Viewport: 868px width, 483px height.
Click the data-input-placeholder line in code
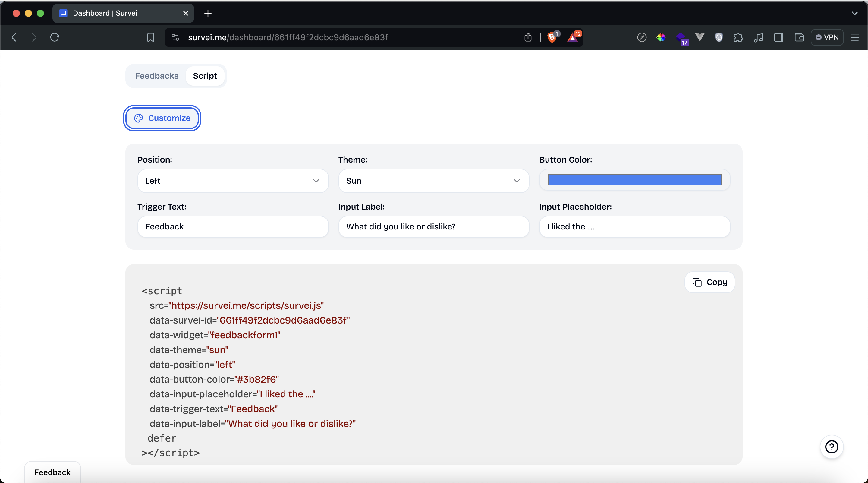pyautogui.click(x=232, y=394)
